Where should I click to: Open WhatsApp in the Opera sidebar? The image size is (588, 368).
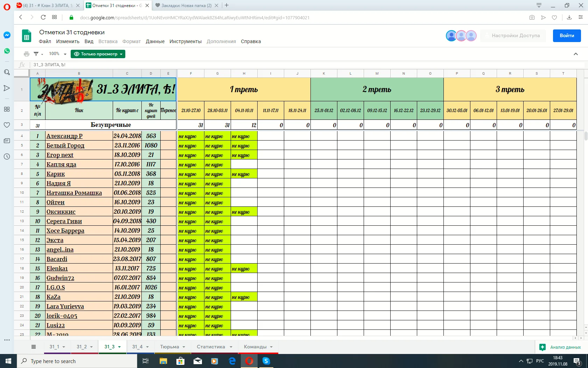point(7,51)
